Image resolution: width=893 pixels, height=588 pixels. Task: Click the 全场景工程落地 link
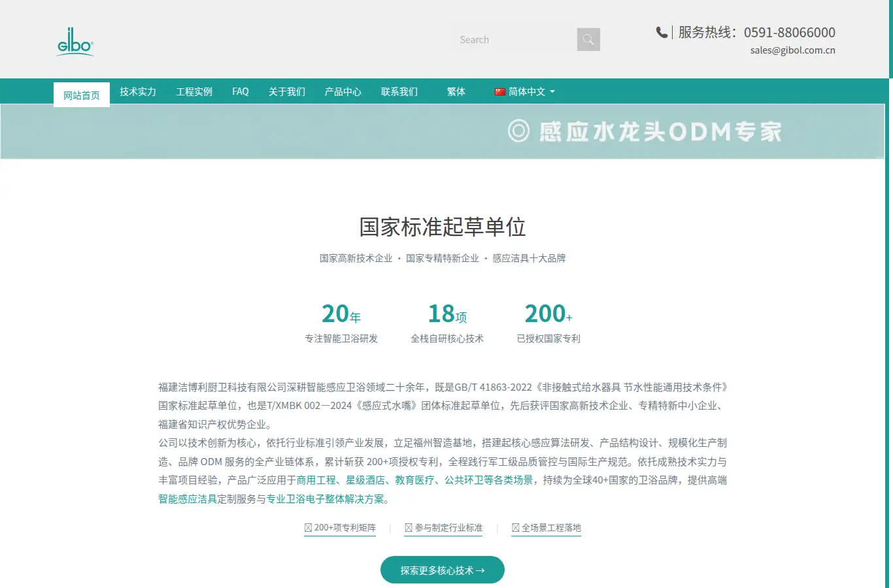(547, 528)
